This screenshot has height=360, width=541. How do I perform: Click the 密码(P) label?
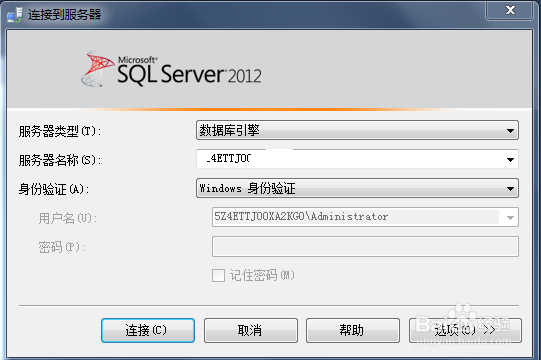[x=61, y=247]
